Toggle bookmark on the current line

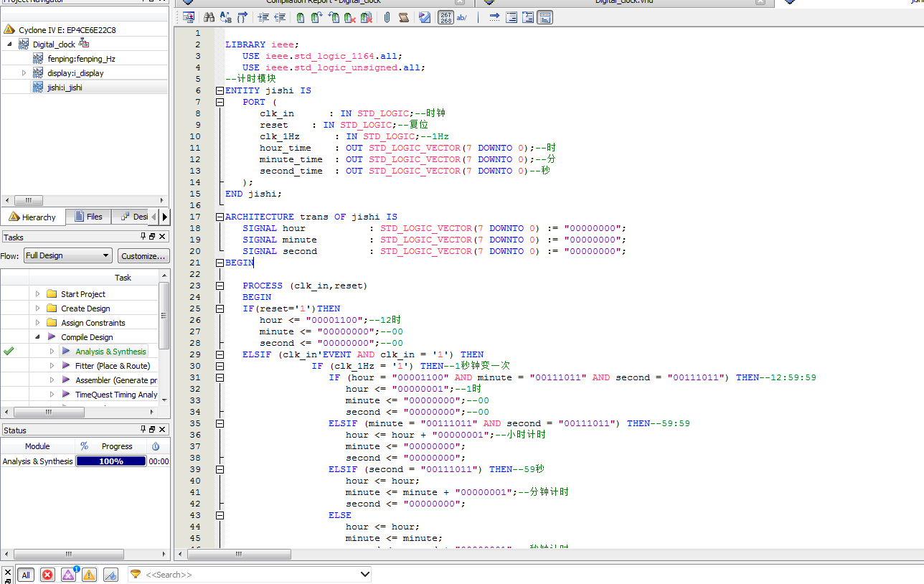point(301,17)
